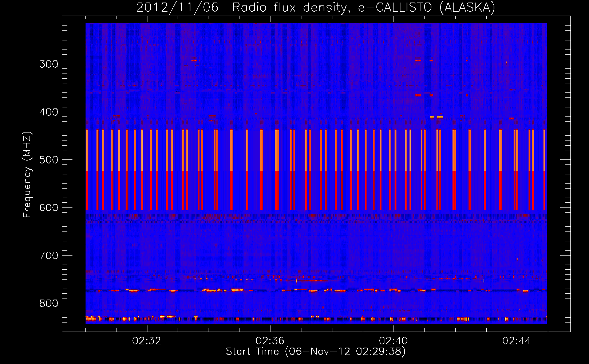Click the 800 frequency tick label
This screenshot has width=589, height=364.
[49, 303]
